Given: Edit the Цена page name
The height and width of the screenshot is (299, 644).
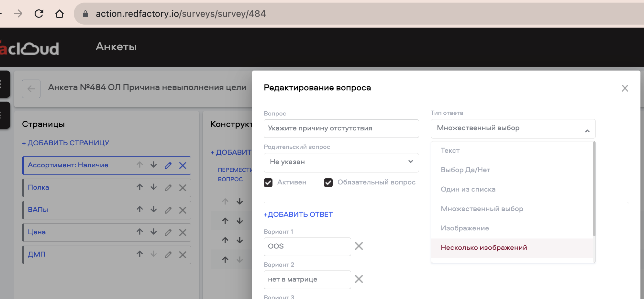Looking at the screenshot, I should tap(168, 232).
